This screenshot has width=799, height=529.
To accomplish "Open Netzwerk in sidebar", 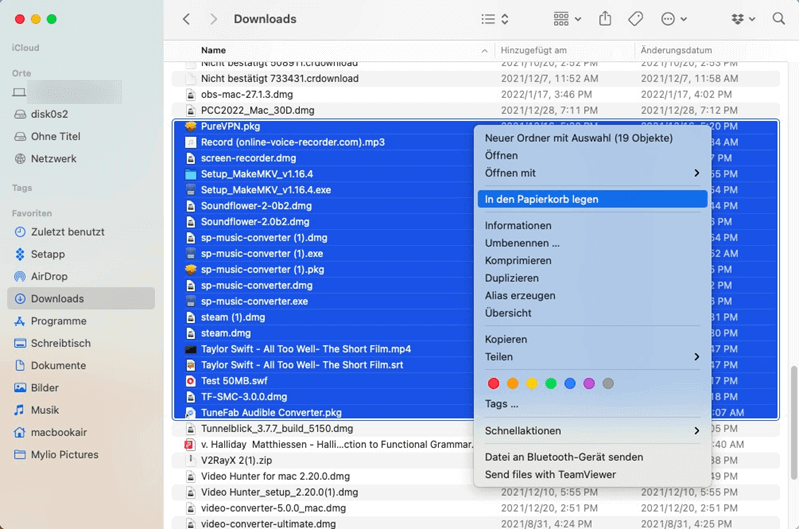I will pyautogui.click(x=54, y=159).
